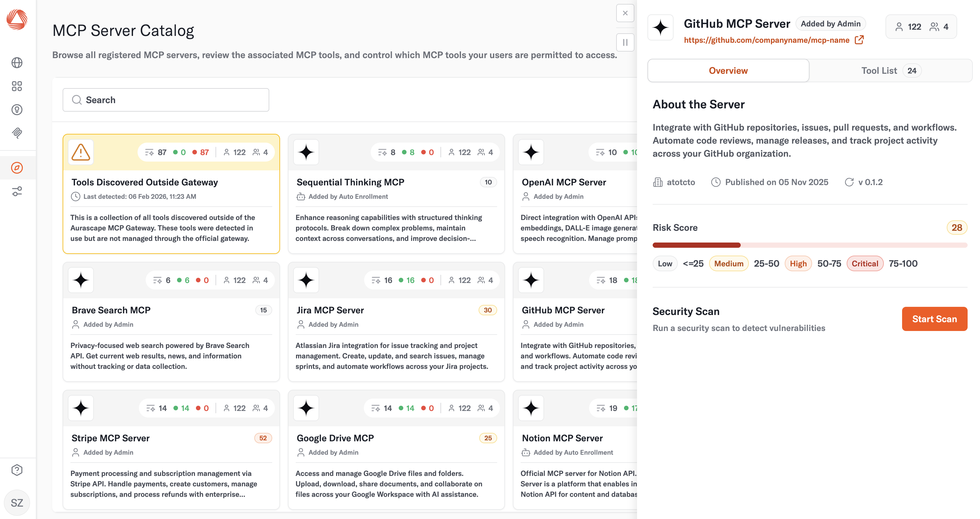Viewport: 980px width, 519px height.
Task: Open the four-squares dashboard icon in the sidebar
Action: tap(17, 86)
